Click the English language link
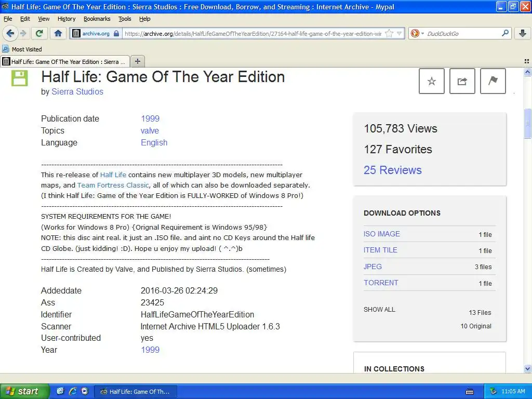 (x=154, y=142)
